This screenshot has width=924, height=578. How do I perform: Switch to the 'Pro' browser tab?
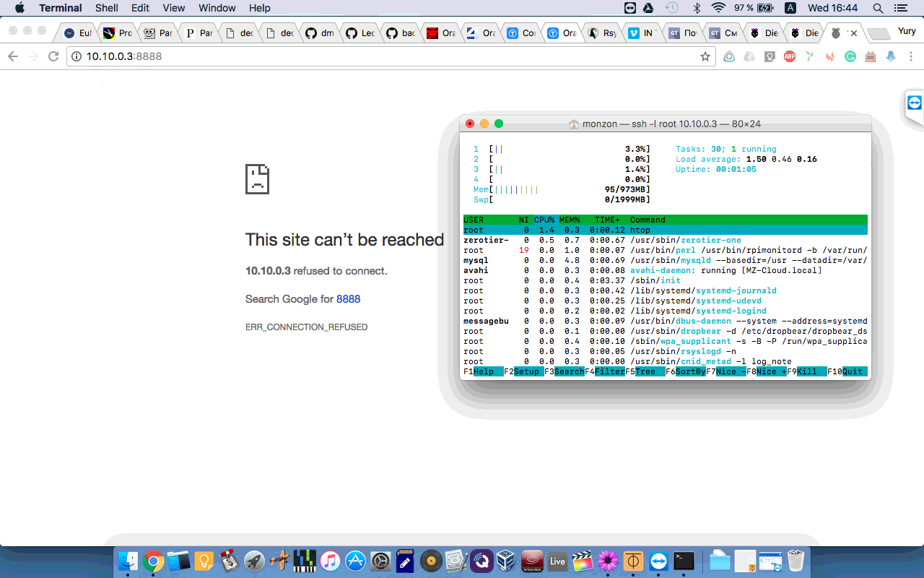tap(117, 33)
